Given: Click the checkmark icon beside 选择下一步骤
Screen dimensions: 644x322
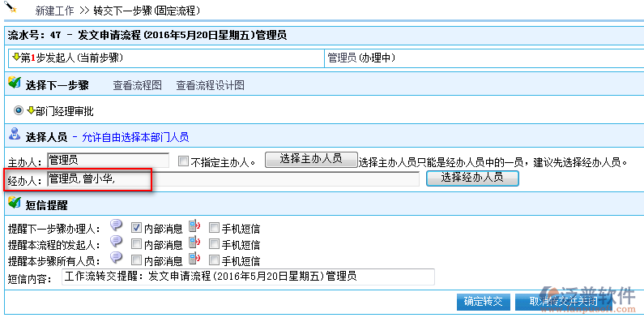Looking at the screenshot, I should coord(15,83).
